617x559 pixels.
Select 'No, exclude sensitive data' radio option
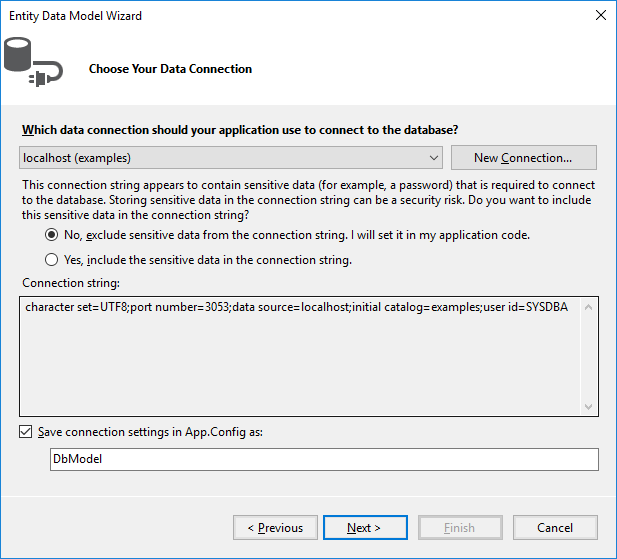(52, 235)
